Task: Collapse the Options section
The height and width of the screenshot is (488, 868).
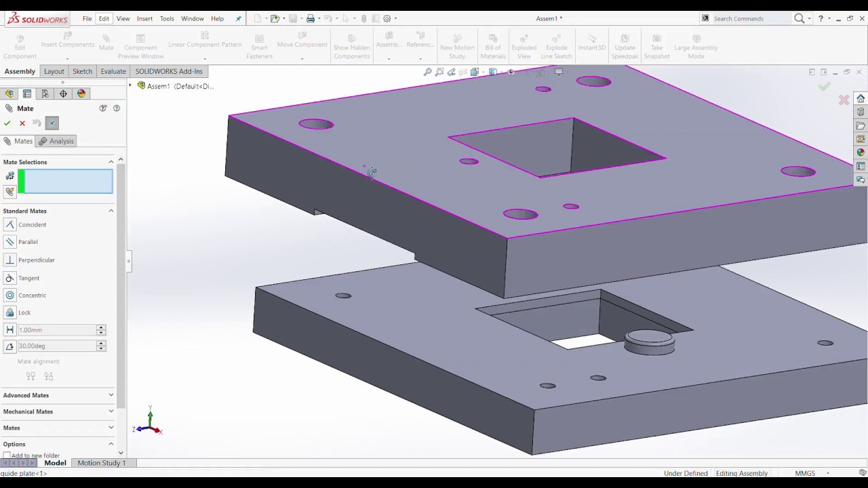Action: (x=111, y=444)
